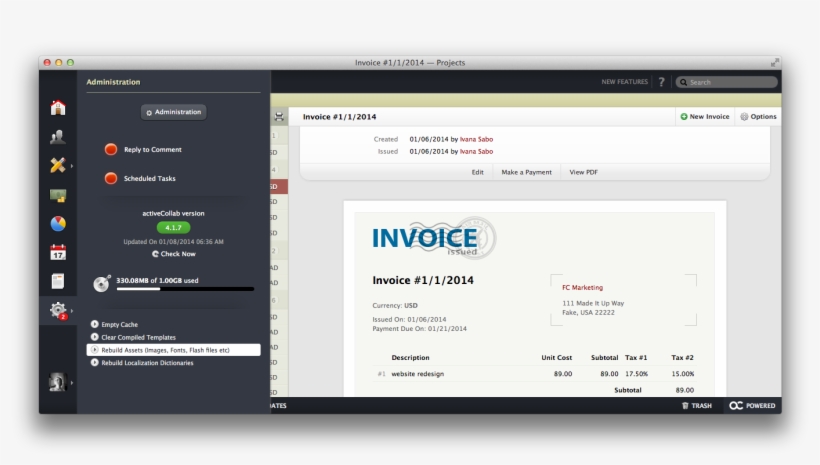Select Scheduled Tasks status item

[149, 178]
